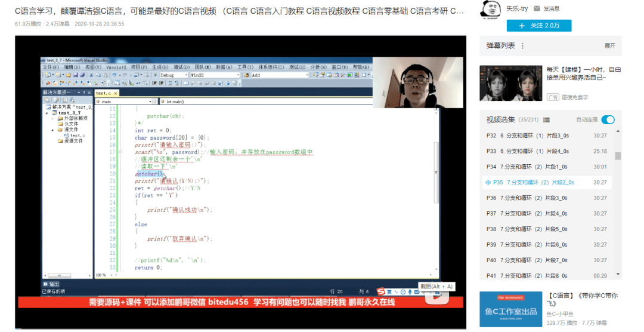Select episode P40 7.分支和循环 (2) 片段7_0s

click(x=547, y=260)
